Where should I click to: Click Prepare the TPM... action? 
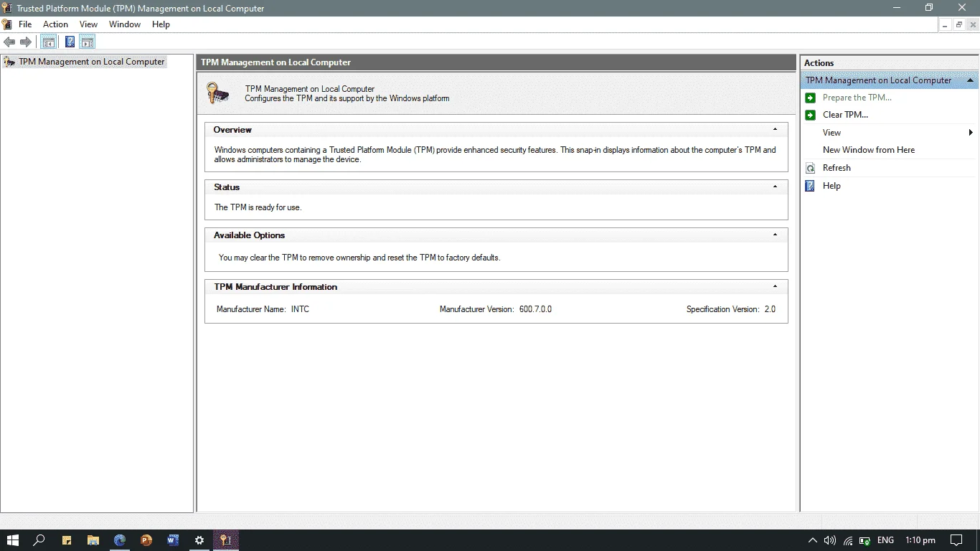point(857,98)
